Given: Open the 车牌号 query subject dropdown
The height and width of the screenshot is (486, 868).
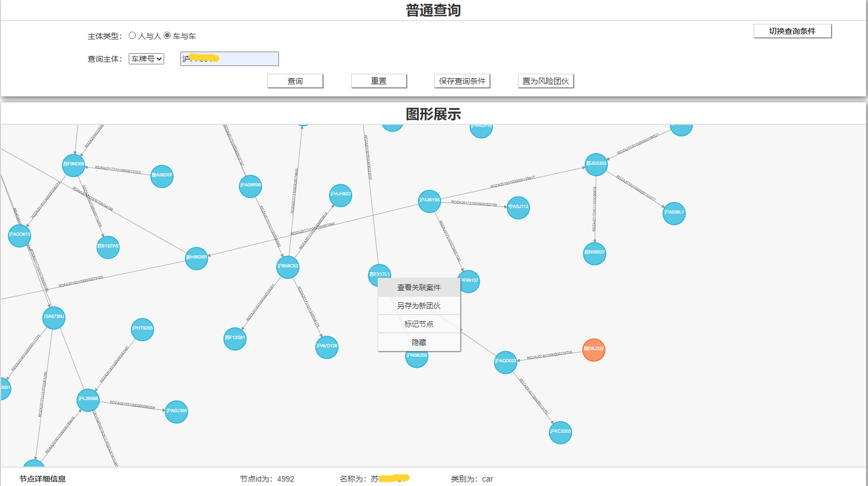Looking at the screenshot, I should 146,59.
